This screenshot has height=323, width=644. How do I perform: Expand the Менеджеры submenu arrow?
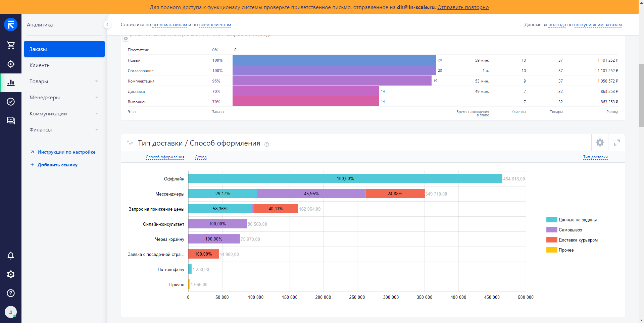97,97
